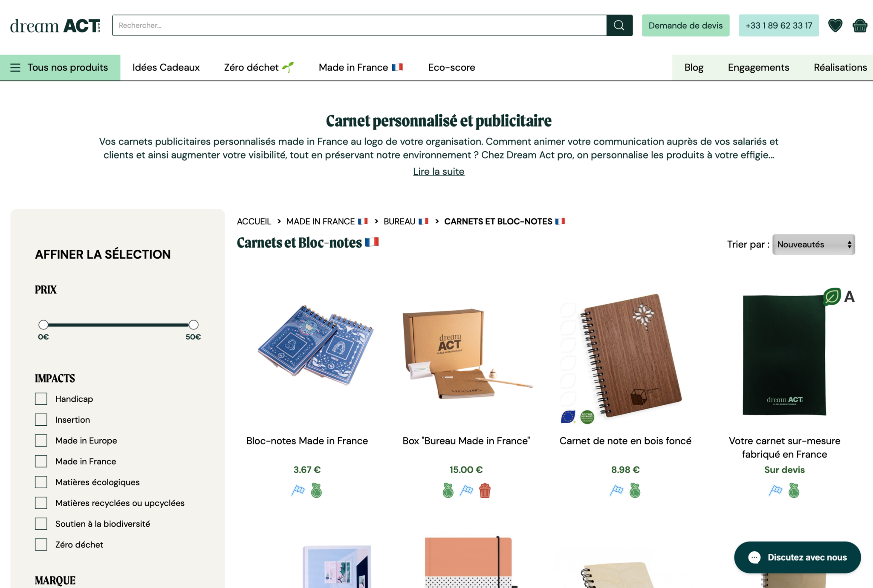Click the EU flag badge on wooden notebook
This screenshot has height=588, width=873.
click(x=568, y=417)
